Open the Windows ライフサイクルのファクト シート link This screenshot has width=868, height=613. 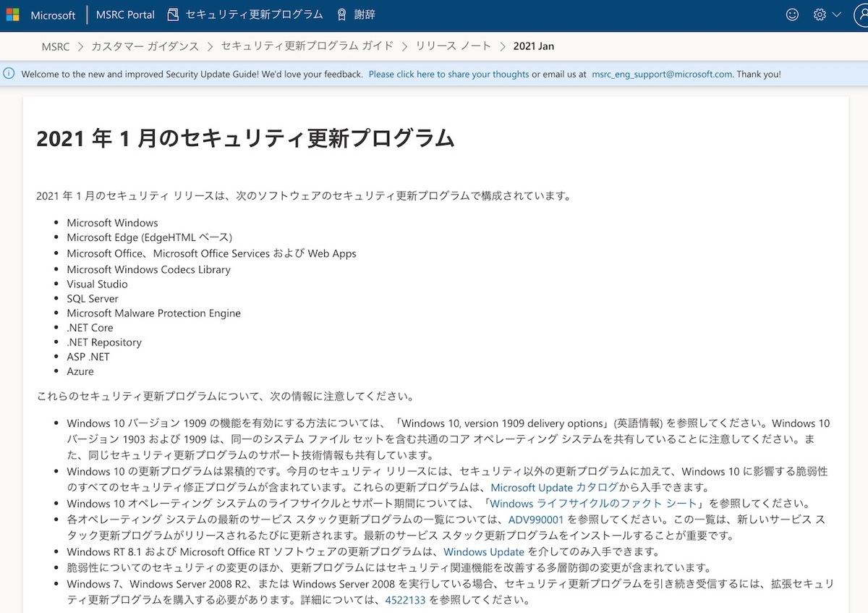pos(593,503)
